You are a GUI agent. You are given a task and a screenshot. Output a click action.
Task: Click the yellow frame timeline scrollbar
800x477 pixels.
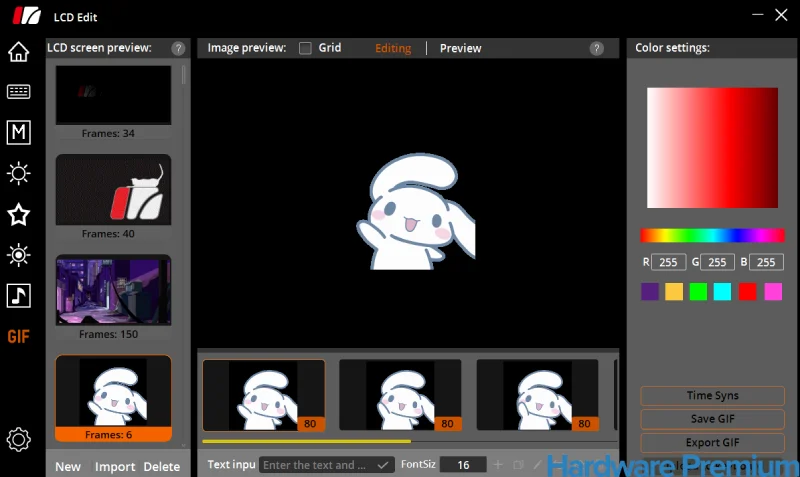tap(306, 441)
